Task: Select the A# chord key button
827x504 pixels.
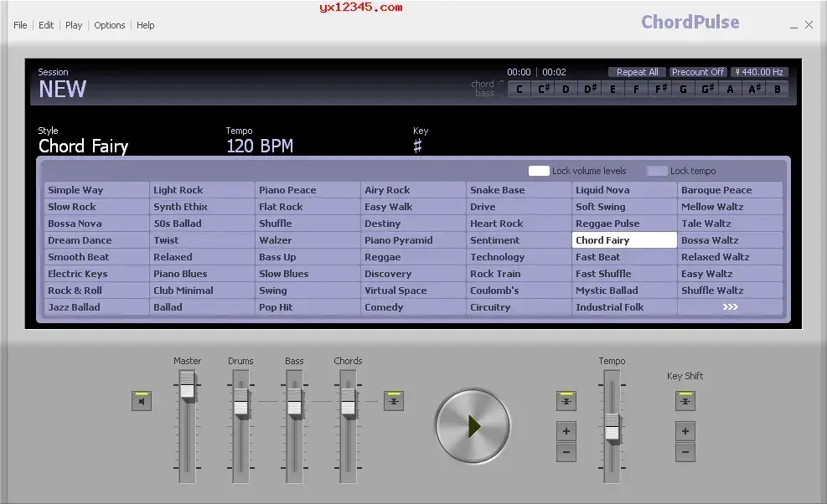Action: pos(754,89)
